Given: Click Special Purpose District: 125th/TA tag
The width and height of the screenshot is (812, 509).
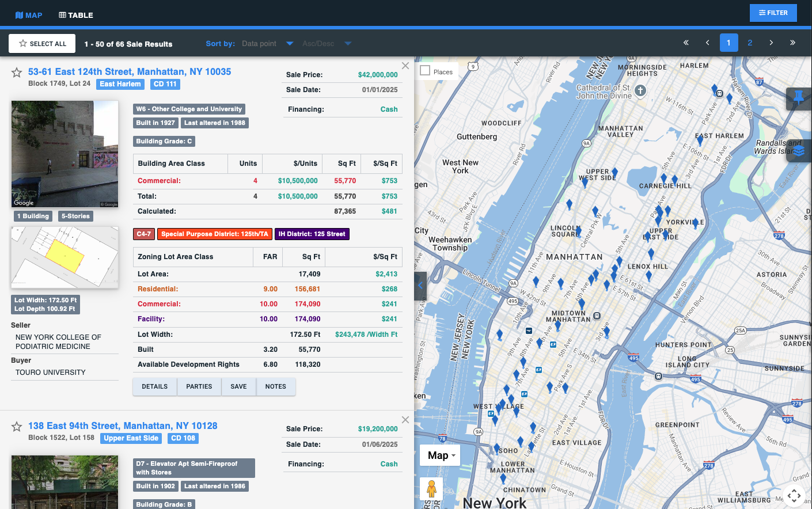Looking at the screenshot, I should coord(215,234).
